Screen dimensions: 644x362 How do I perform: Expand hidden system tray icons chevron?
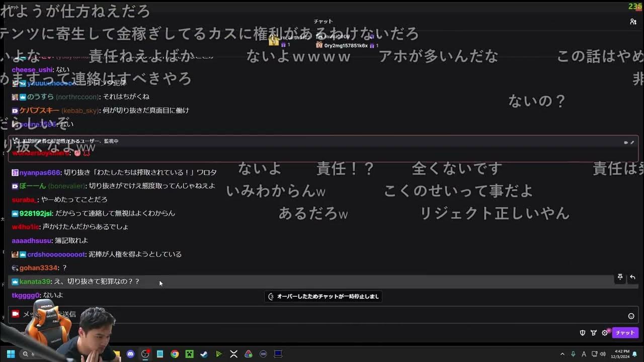pos(562,354)
